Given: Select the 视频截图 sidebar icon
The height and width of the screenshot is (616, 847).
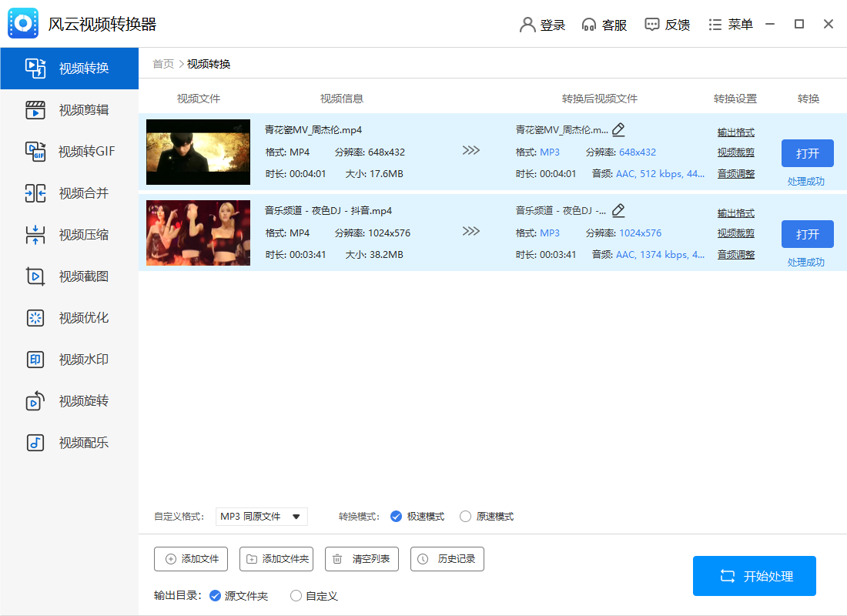Looking at the screenshot, I should [x=69, y=276].
